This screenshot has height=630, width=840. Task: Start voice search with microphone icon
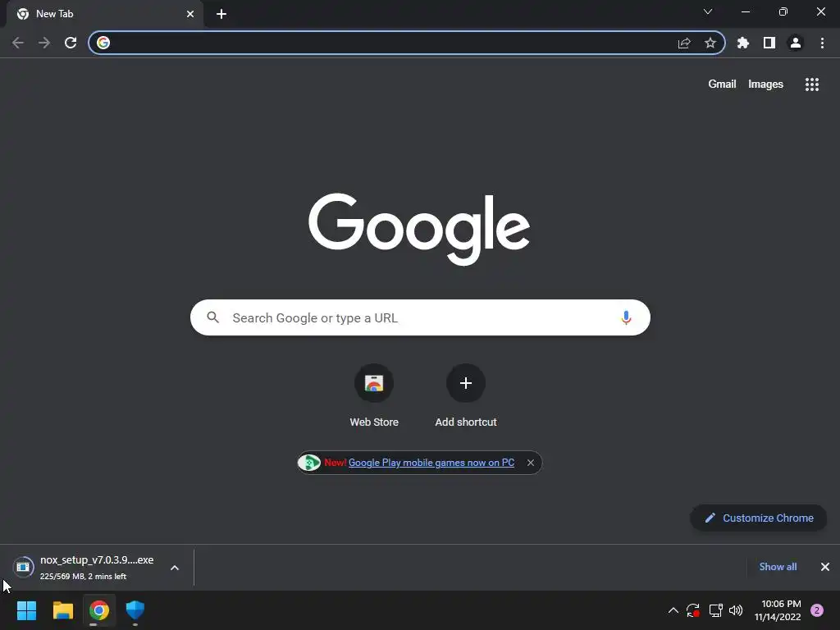click(x=626, y=317)
